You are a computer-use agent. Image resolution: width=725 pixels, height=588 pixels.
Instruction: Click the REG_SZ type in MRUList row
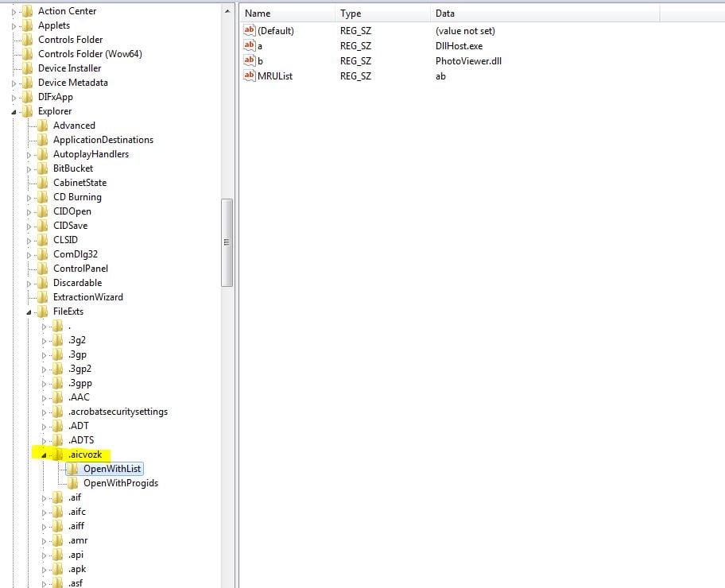[x=355, y=76]
